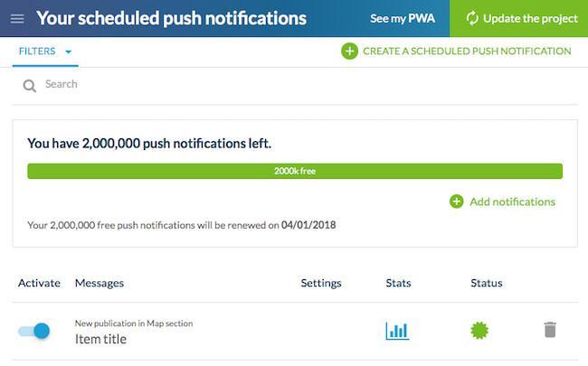588x366 pixels.
Task: Open the FILTERS tab
Action: pos(45,52)
